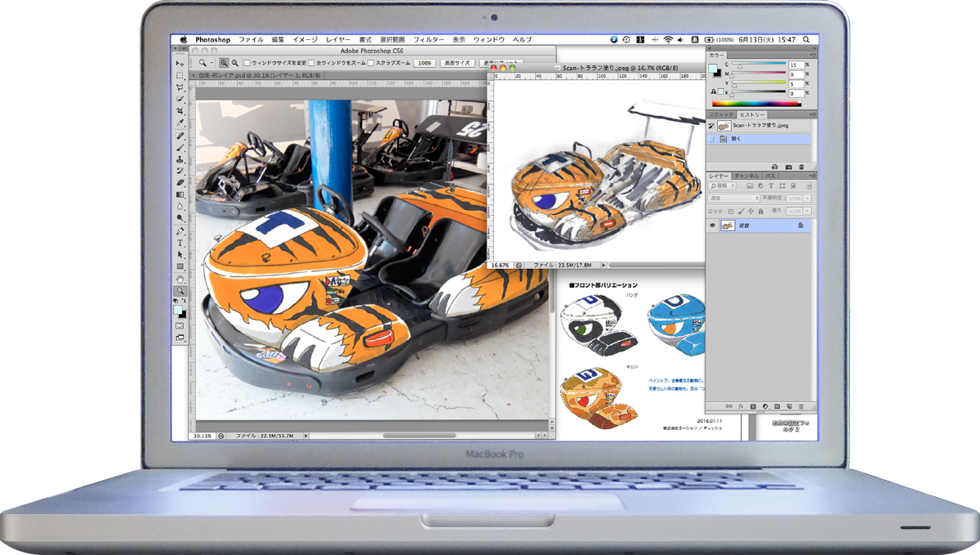Toggle lock all padlock in Layers panel

pos(759,211)
